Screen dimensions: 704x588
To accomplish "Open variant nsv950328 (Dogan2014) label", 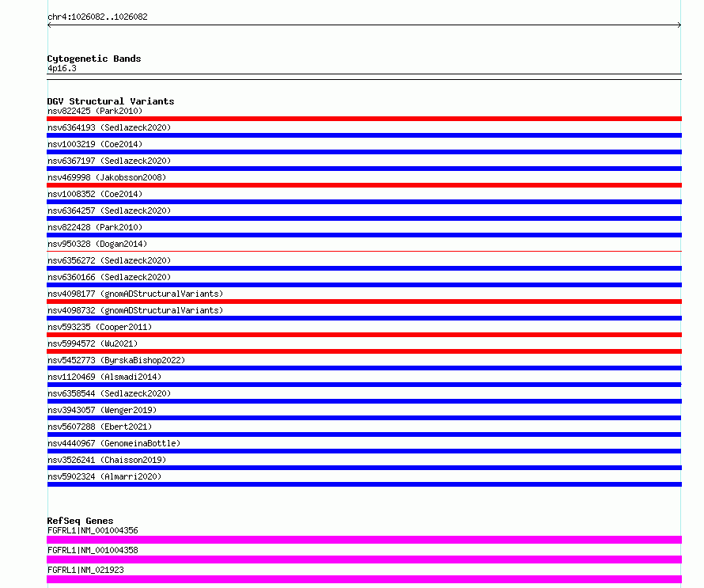I will tap(97, 244).
